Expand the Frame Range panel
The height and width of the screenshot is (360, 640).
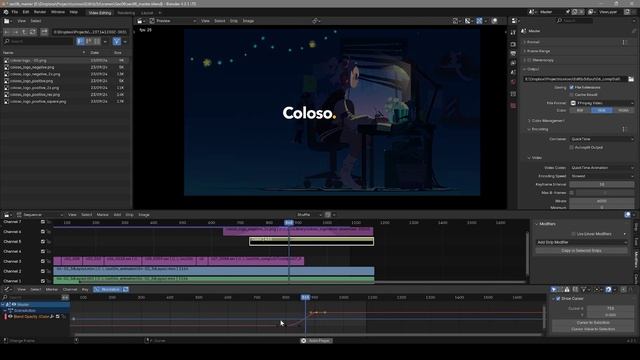point(538,51)
